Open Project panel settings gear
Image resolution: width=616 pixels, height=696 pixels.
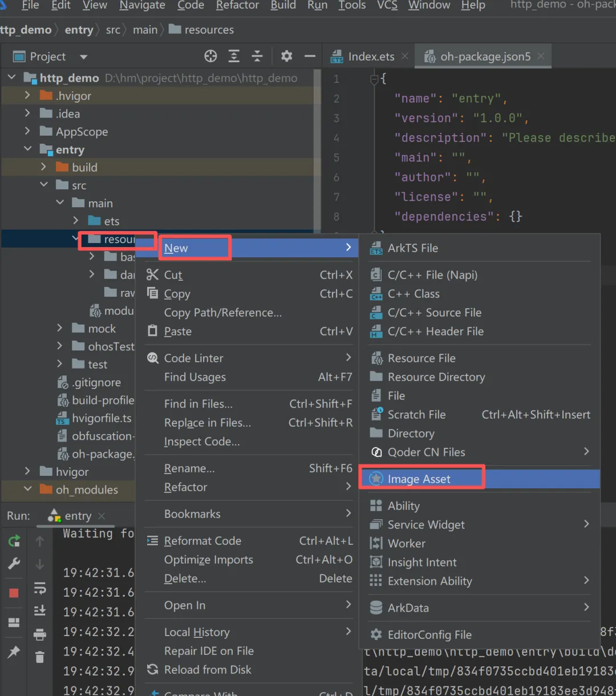point(286,56)
